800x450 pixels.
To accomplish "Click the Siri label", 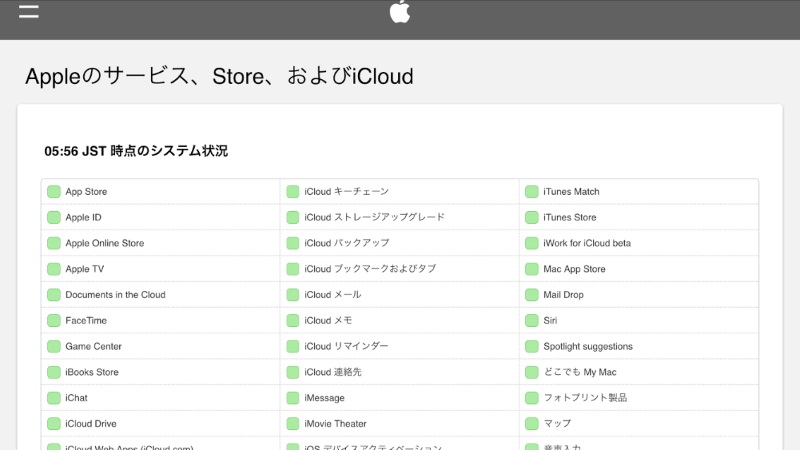I will point(550,320).
